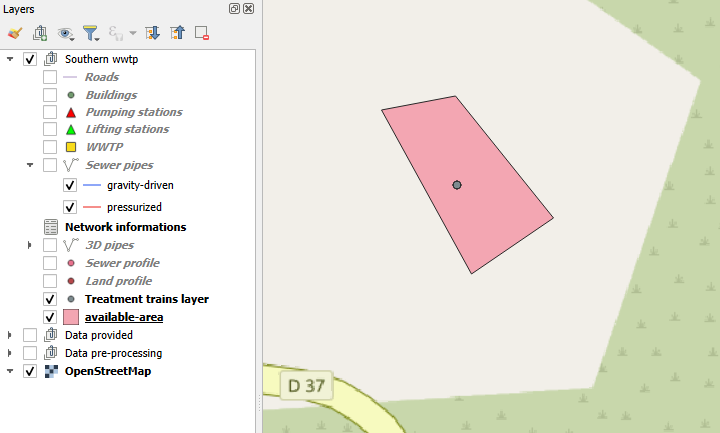Enable the Roads layer checkbox
The width and height of the screenshot is (720, 433).
pos(50,77)
